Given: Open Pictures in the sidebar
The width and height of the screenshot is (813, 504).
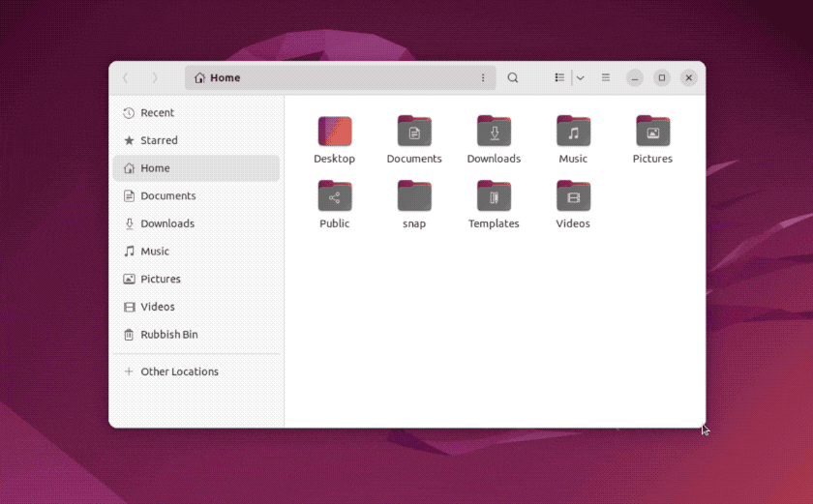Looking at the screenshot, I should point(196,280).
